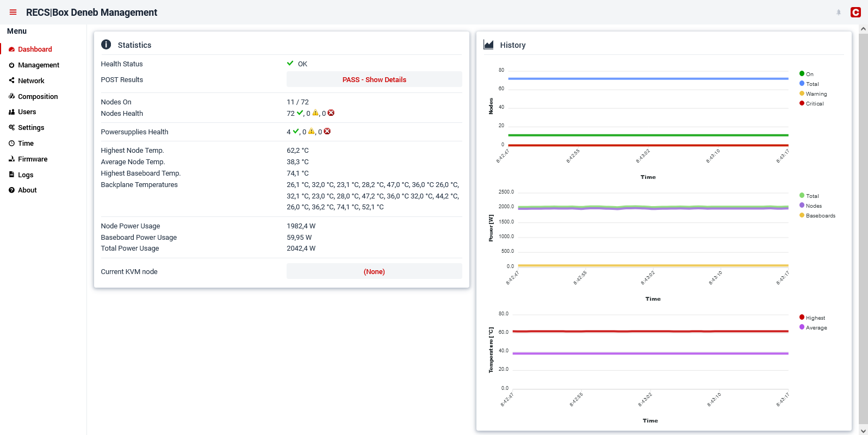The width and height of the screenshot is (868, 435).
Task: Click the scrollbar up arrow
Action: (x=863, y=29)
